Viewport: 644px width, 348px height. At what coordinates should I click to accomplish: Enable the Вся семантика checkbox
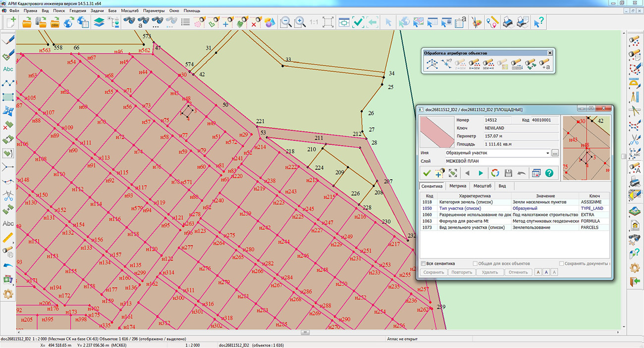[423, 263]
